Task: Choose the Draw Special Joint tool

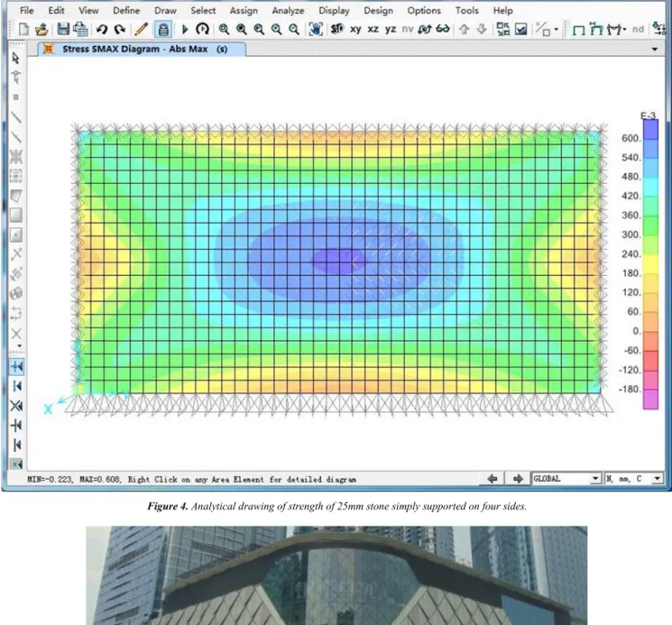Action: click(16, 97)
